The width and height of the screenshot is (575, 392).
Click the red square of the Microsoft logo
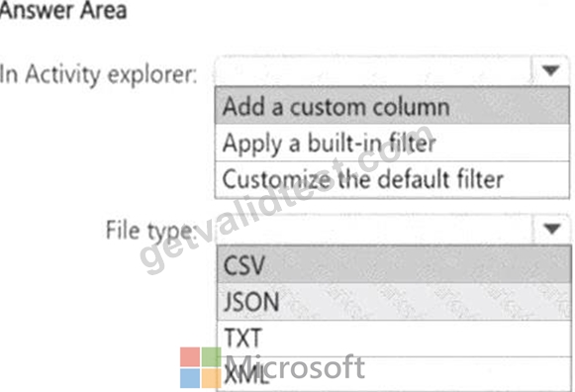pyautogui.click(x=190, y=356)
